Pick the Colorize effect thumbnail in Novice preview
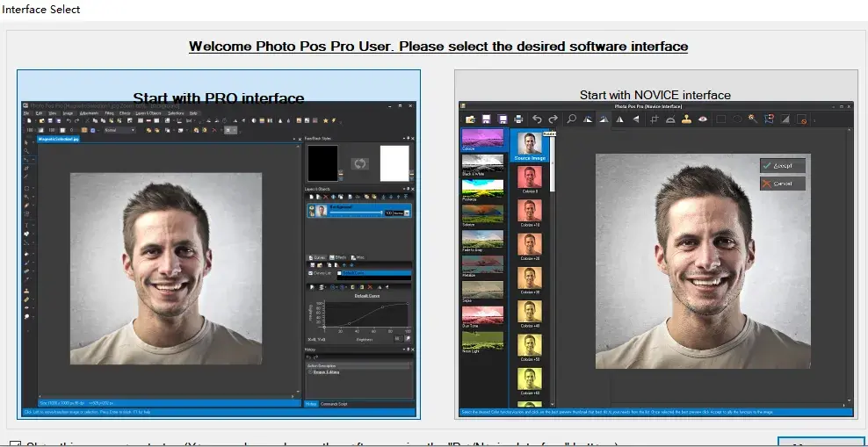This screenshot has height=447, width=868. coord(482,140)
